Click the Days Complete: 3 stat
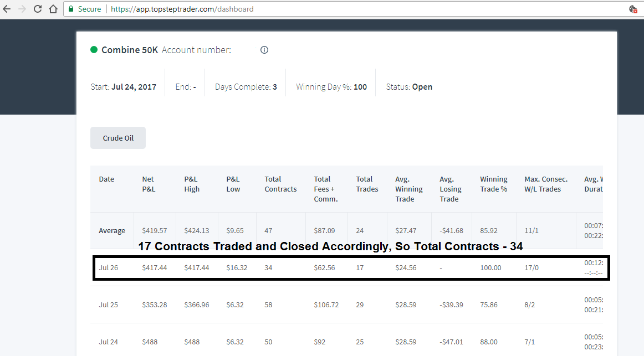Screen dimensions: 644x356 coord(246,87)
